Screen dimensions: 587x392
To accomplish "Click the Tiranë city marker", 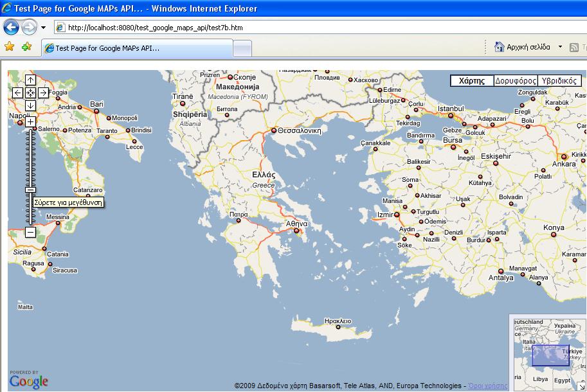I will pos(183,103).
